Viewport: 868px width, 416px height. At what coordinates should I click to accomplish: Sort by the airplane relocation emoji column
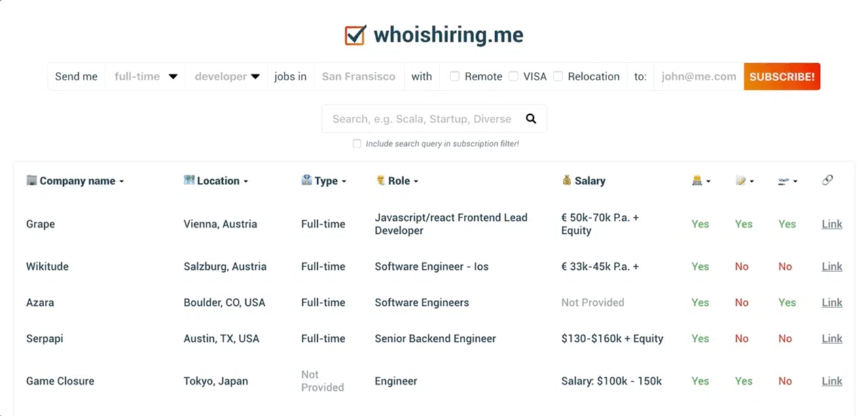[788, 181]
